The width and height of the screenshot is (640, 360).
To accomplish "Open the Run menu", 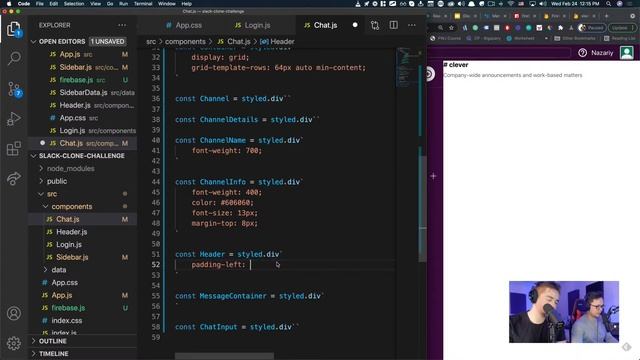I will click(123, 4).
